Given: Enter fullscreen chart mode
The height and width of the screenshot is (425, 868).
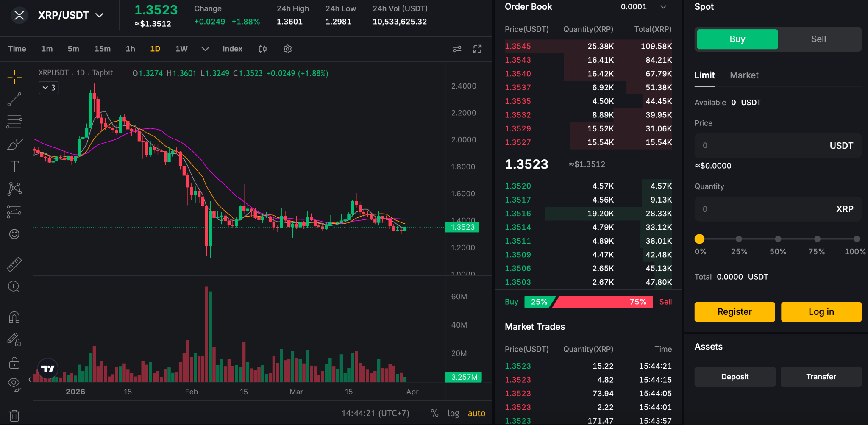Looking at the screenshot, I should (x=477, y=49).
